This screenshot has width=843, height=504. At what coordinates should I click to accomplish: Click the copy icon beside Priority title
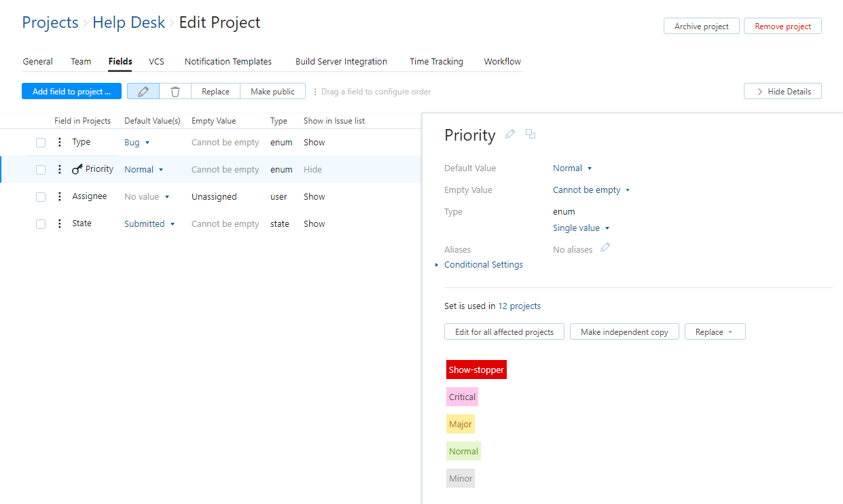point(531,134)
